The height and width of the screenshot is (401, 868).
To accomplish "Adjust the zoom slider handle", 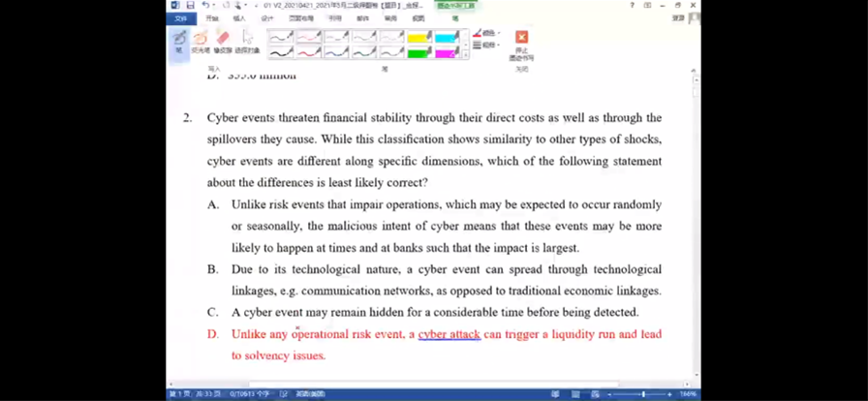I will click(x=642, y=394).
